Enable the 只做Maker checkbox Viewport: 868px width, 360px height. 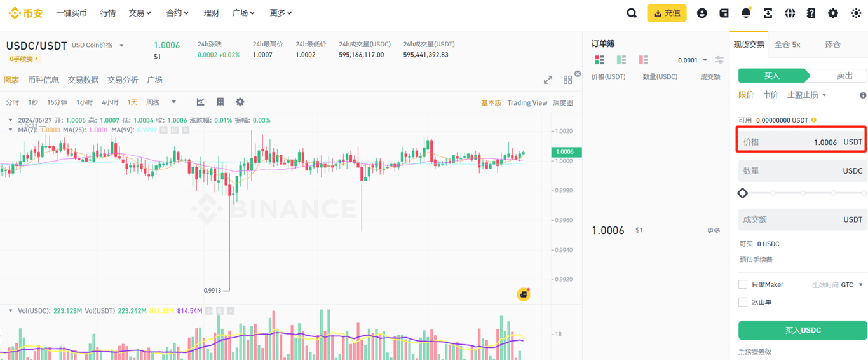(743, 284)
